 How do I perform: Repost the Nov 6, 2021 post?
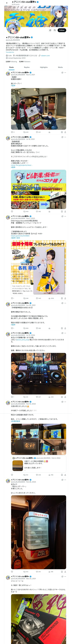26,132
